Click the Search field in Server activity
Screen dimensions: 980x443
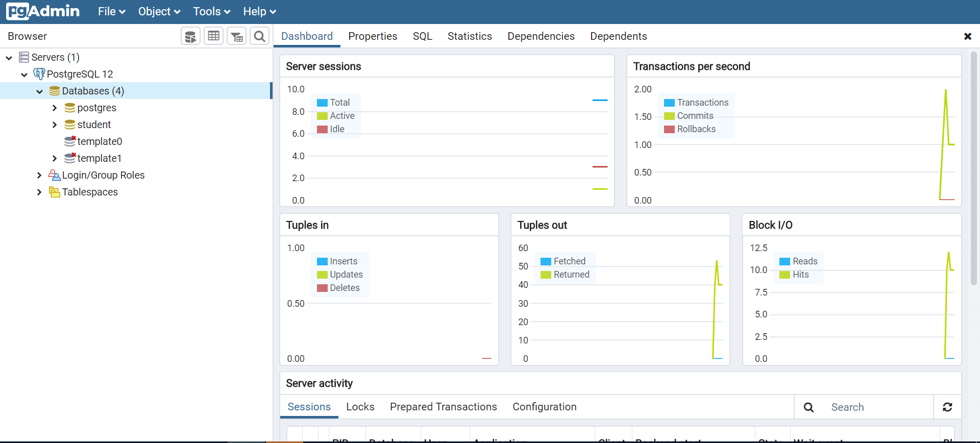(x=878, y=407)
